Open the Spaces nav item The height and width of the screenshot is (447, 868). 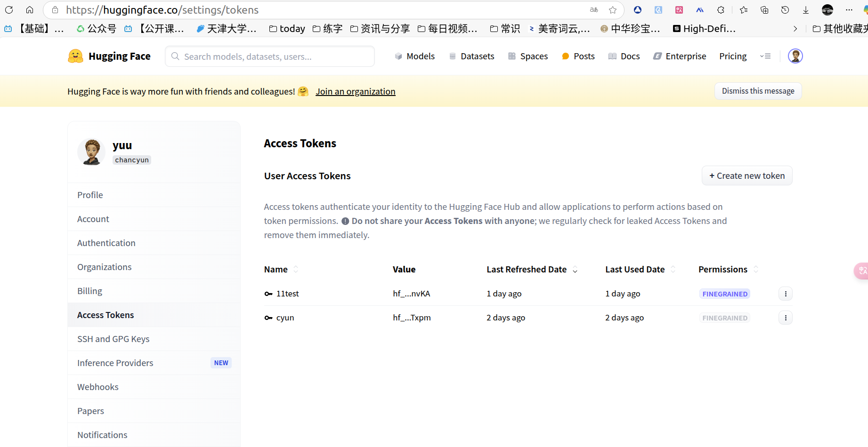[x=528, y=56]
